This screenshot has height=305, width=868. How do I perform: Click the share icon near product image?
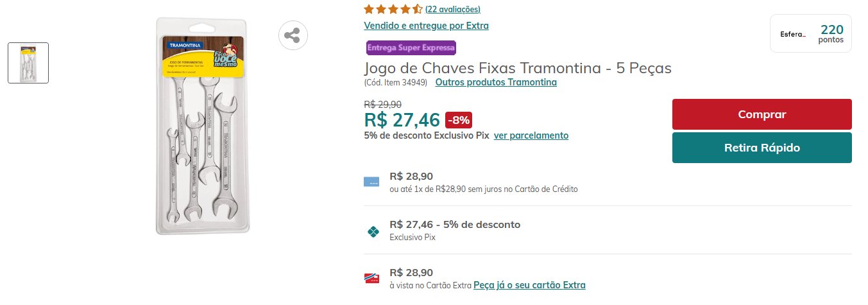pyautogui.click(x=293, y=35)
